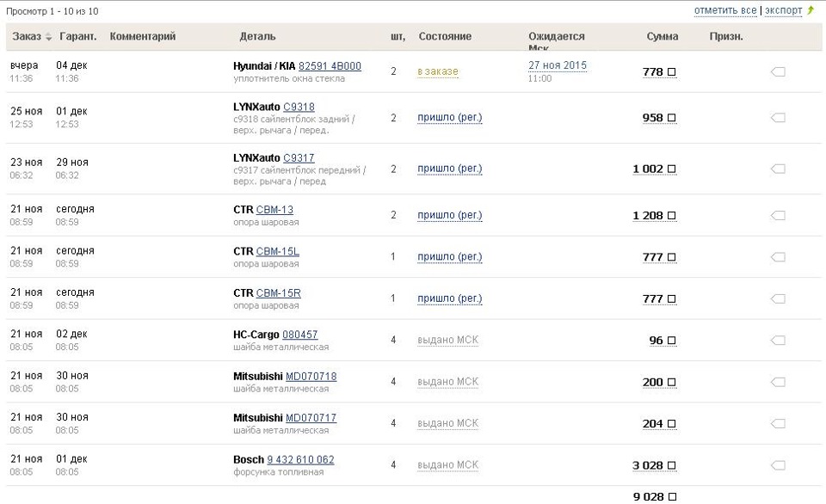The width and height of the screenshot is (826, 504).
Task: Sort orders using the Заказ column arrows
Action: 49,37
